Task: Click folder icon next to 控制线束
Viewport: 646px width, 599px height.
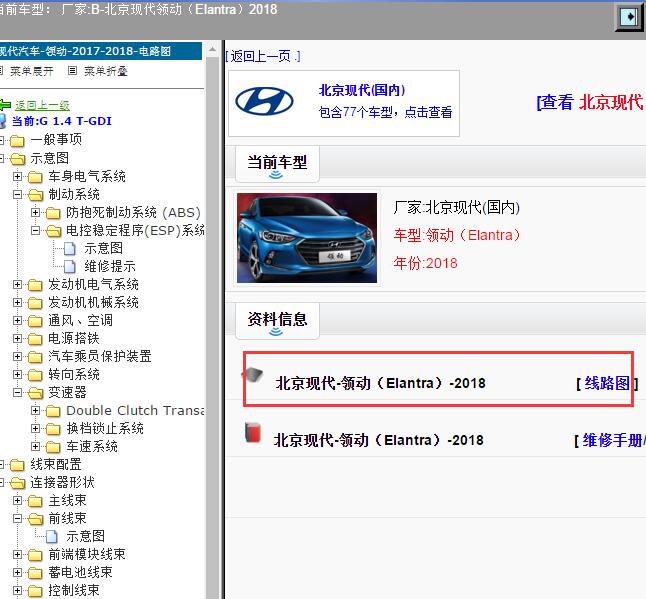Action: [x=35, y=591]
